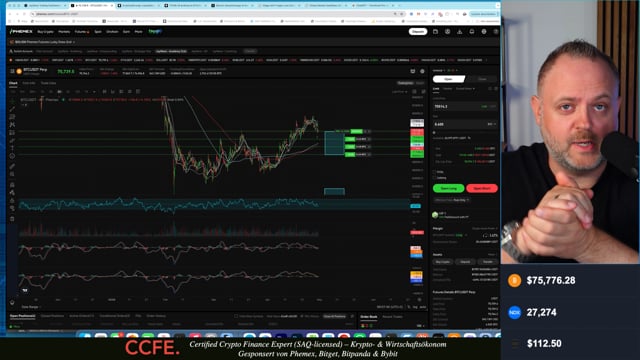Switch chart to Depth view
The image size is (640, 360).
[x=420, y=83]
